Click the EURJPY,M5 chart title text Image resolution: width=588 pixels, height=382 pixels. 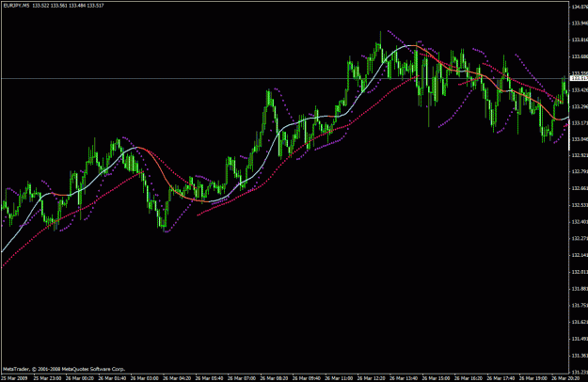coord(16,6)
